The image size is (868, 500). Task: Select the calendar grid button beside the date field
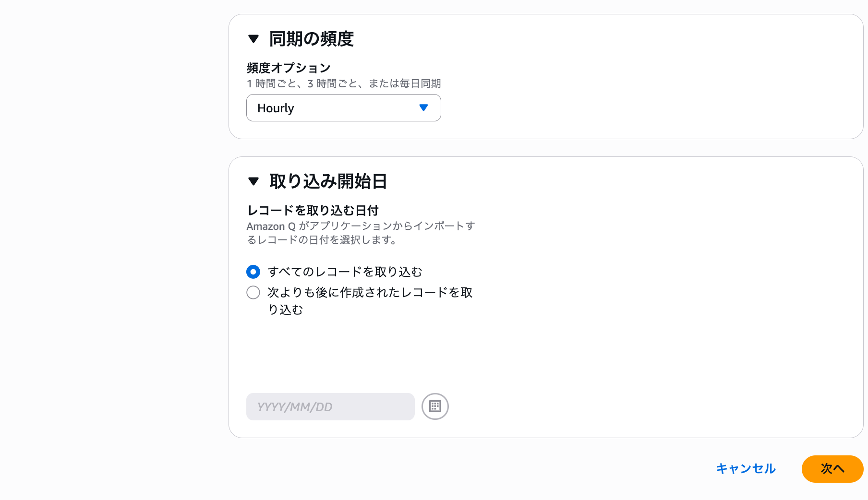[435, 406]
